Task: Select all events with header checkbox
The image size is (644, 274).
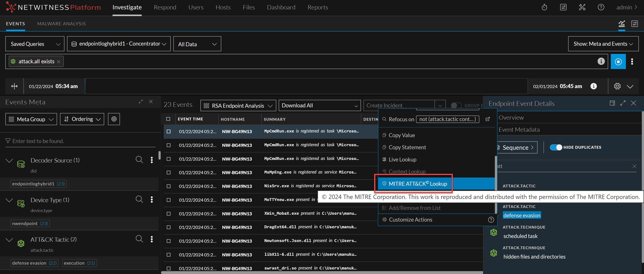Action: point(168,119)
